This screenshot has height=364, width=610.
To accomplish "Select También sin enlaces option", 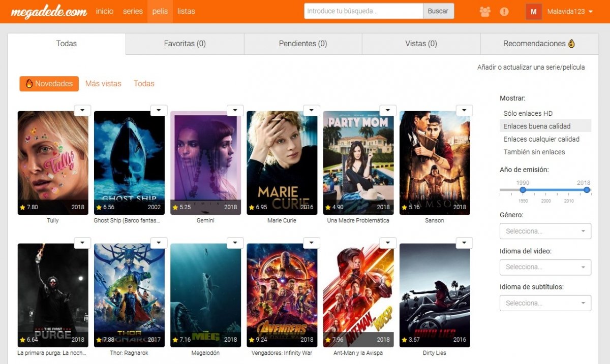I will tap(545, 152).
